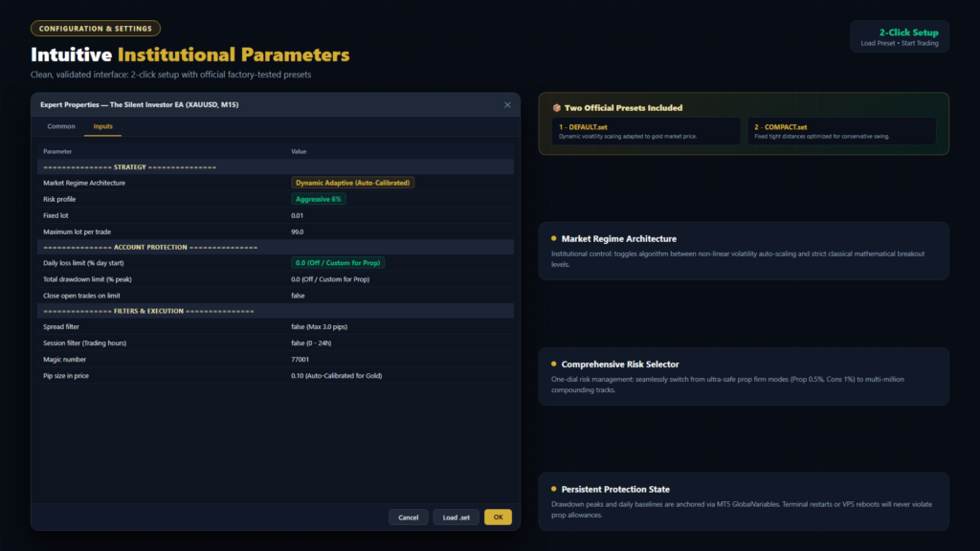
Task: Click the Configuration & Settings label pill
Action: (x=96, y=29)
